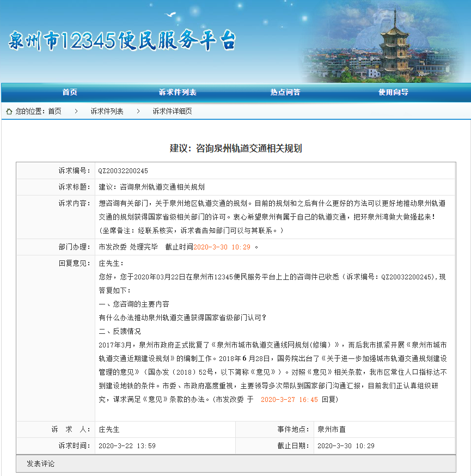The width and height of the screenshot is (471, 476).
Task: Click the first breadcrumb arrow after 首页
Action: [x=76, y=111]
